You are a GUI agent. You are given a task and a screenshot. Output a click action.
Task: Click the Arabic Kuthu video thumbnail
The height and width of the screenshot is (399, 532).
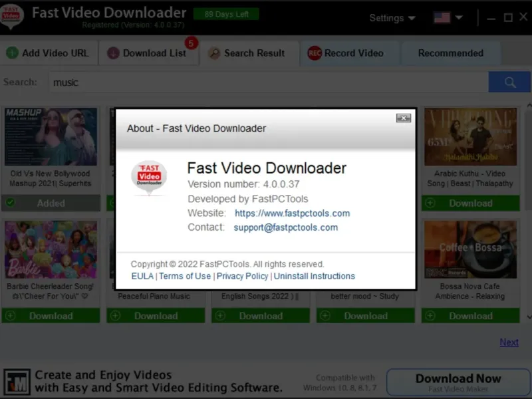point(471,137)
